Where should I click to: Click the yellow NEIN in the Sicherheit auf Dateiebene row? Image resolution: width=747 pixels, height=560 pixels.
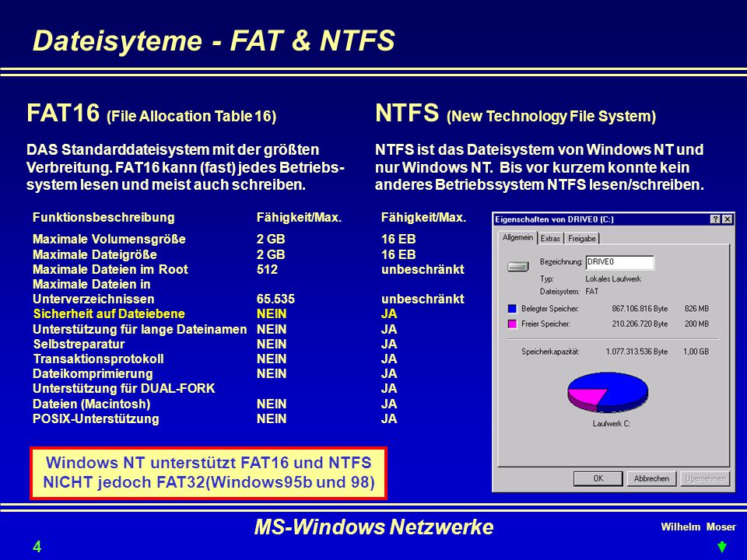coord(272,313)
